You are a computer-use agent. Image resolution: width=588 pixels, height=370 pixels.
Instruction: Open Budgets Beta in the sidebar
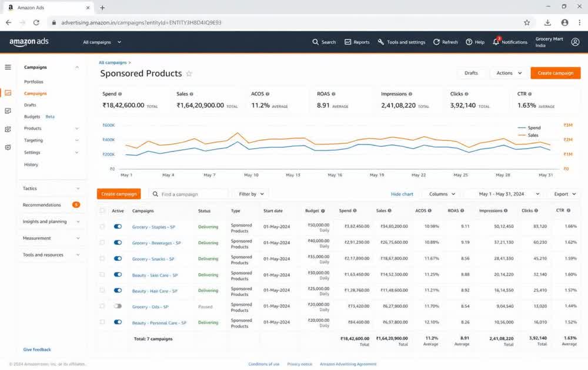pyautogui.click(x=39, y=117)
